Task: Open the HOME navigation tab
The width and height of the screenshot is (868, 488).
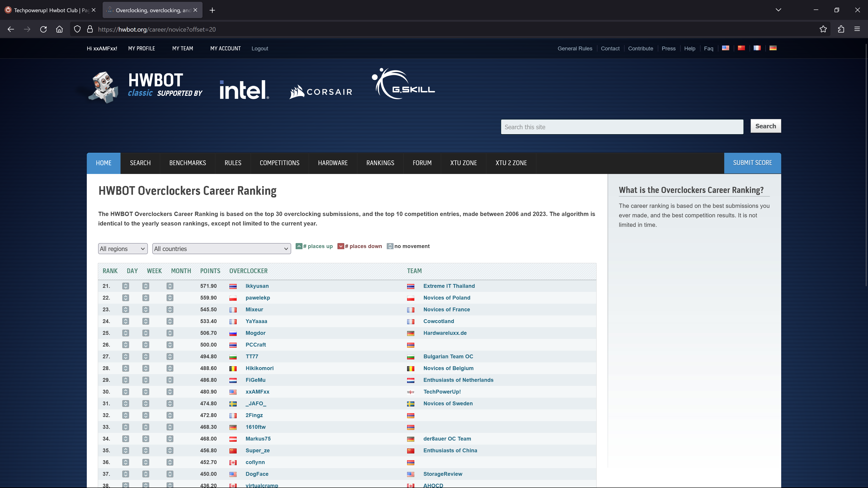Action: (104, 163)
